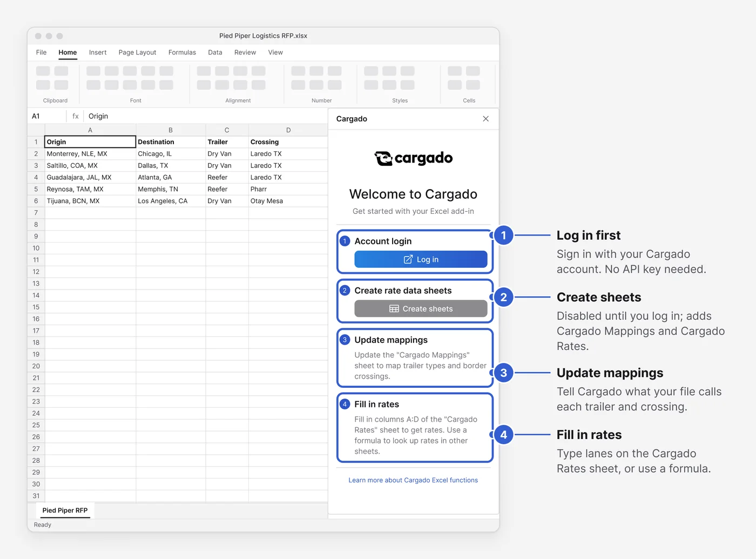
Task: Select column C header
Action: (227, 130)
